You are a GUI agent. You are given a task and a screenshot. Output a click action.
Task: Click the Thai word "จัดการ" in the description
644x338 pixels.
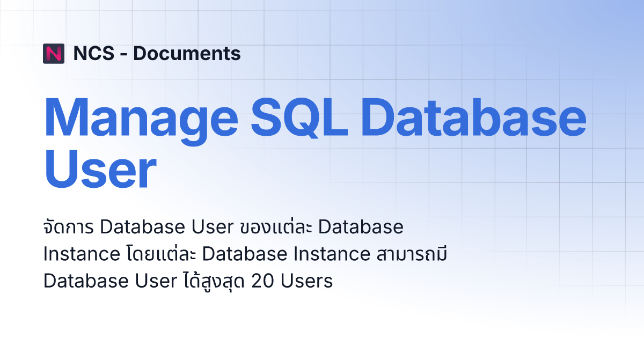(69, 227)
